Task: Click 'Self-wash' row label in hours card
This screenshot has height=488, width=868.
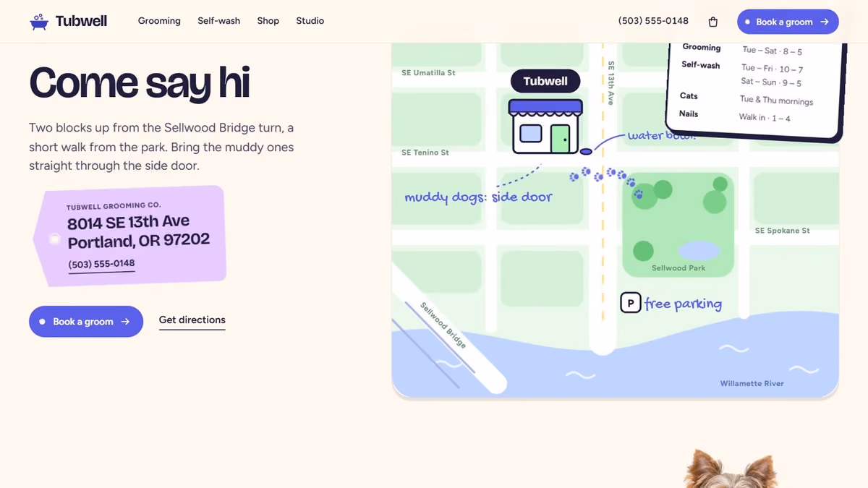Action: [x=700, y=65]
